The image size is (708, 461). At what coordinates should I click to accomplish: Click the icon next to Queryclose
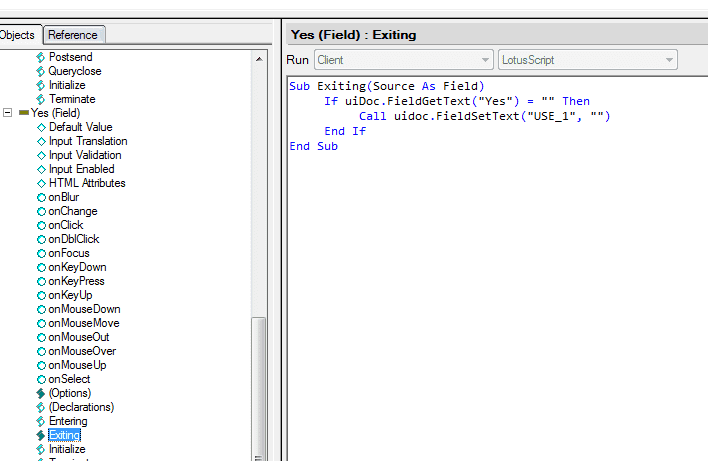[x=41, y=71]
